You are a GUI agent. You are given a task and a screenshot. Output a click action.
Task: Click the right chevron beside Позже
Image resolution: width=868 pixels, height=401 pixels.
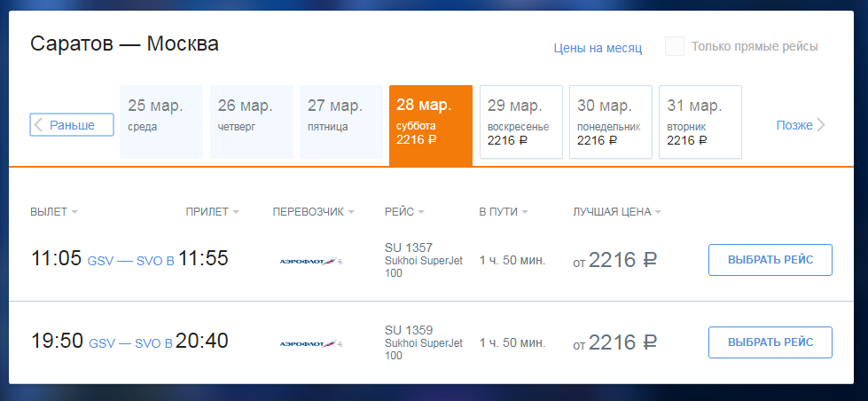click(x=821, y=125)
